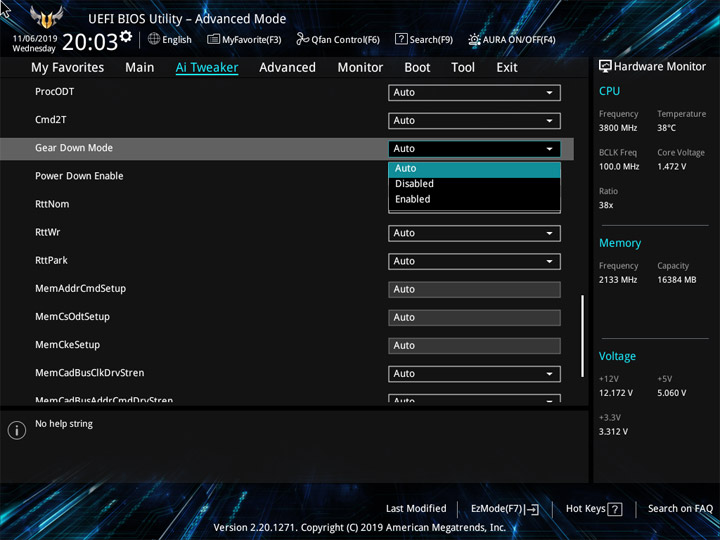The height and width of the screenshot is (540, 720).
Task: Click the Search(F9) question mark icon
Action: pos(401,39)
